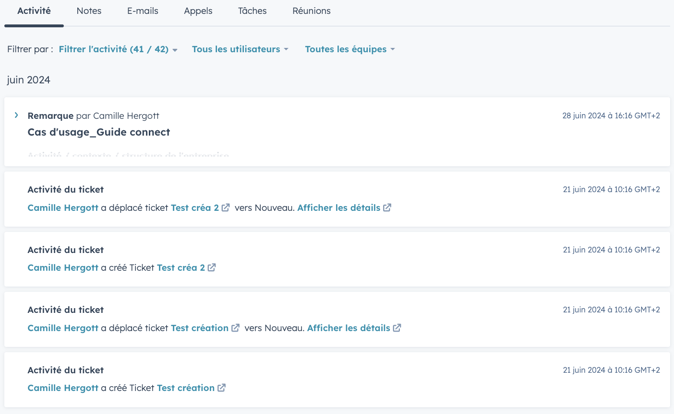Select the Réunions tab

point(311,11)
